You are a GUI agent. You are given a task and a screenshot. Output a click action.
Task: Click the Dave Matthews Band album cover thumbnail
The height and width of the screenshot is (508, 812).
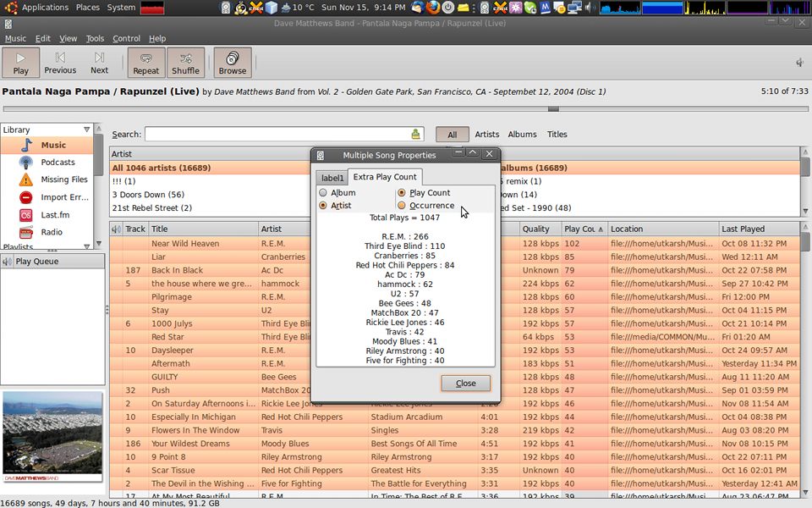click(52, 437)
